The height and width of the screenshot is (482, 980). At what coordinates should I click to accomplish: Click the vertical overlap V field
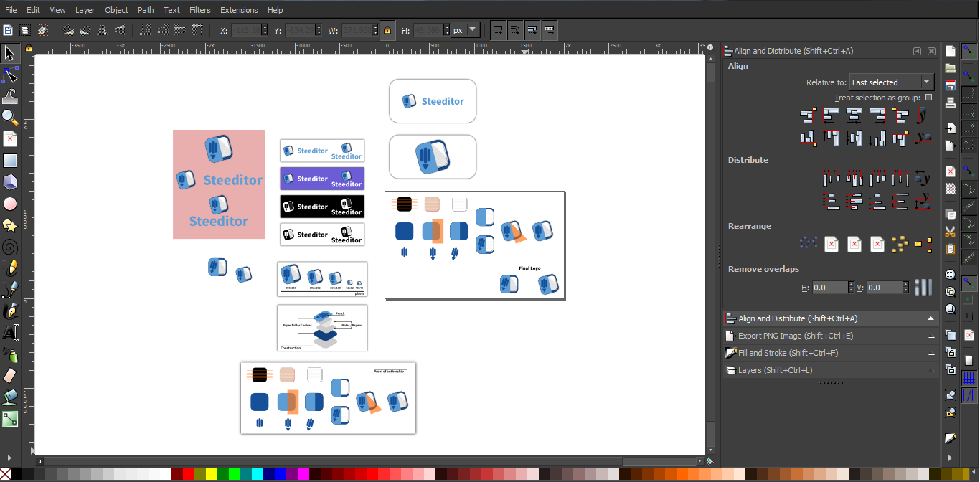coord(884,288)
